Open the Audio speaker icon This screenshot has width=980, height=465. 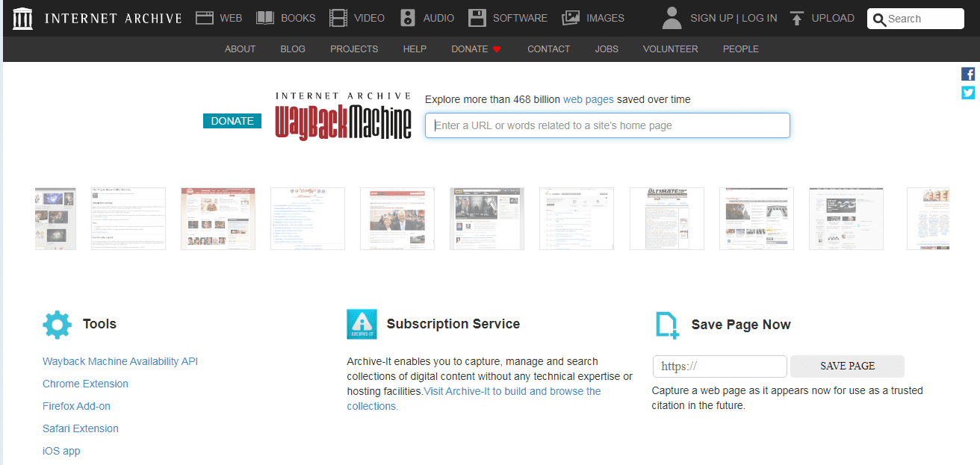pos(408,18)
